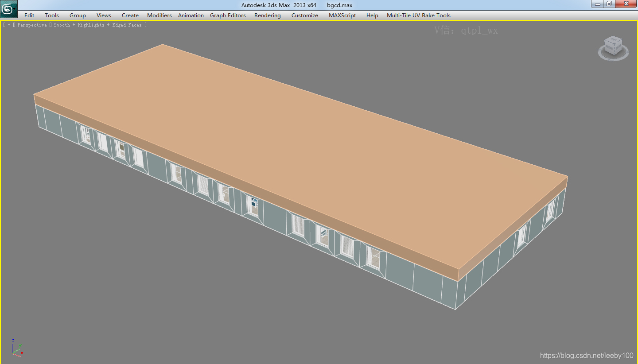The image size is (638, 364).
Task: Restore down the 3ds Max window
Action: (610, 4)
